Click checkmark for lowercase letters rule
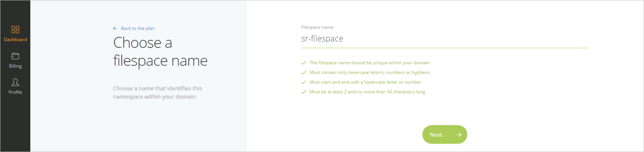The image size is (644, 152). [x=304, y=72]
